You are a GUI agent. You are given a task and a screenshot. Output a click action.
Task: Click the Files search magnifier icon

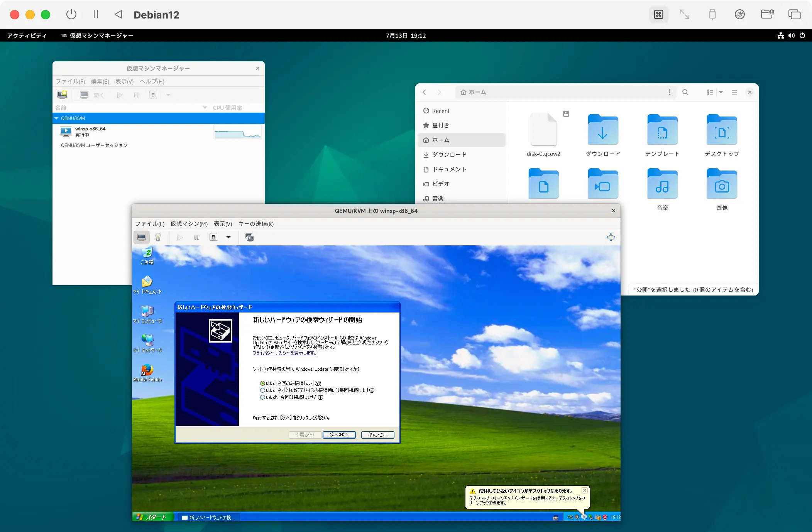tap(685, 92)
